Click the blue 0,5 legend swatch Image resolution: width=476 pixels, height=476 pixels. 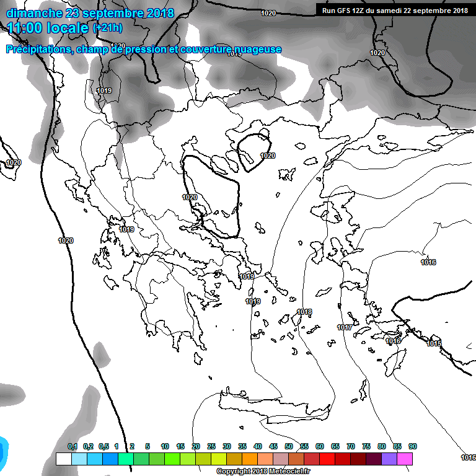point(110,459)
